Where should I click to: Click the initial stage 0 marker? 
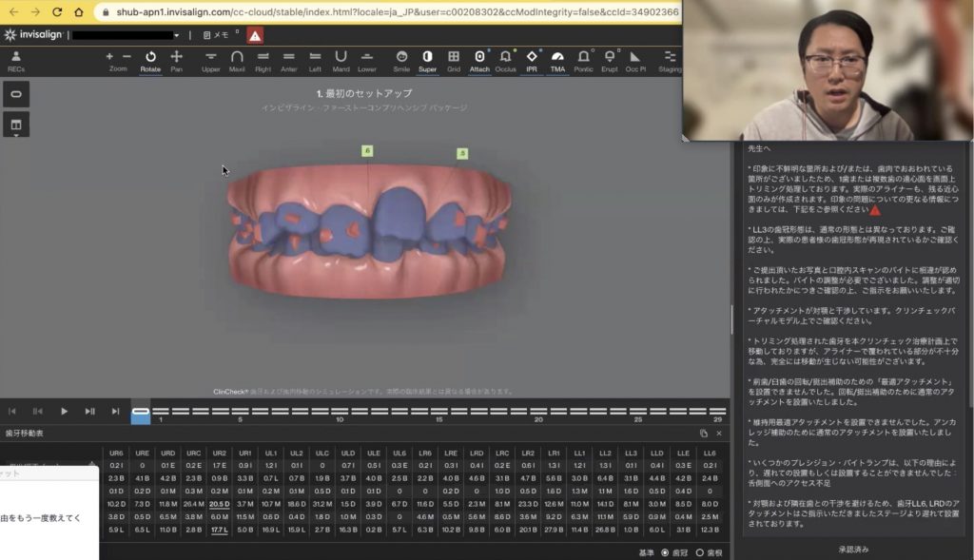tap(141, 412)
